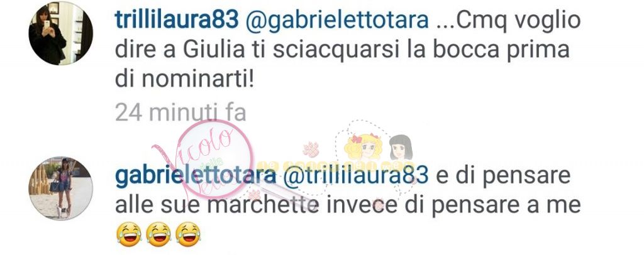The image size is (644, 255).
Task: Click 'invece di pensare a me' text
Action: (x=453, y=205)
